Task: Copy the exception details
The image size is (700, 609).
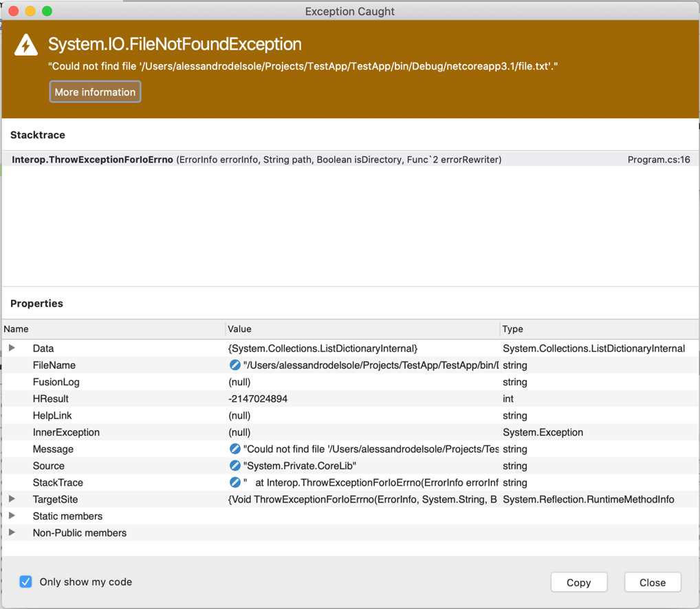Action: [578, 581]
